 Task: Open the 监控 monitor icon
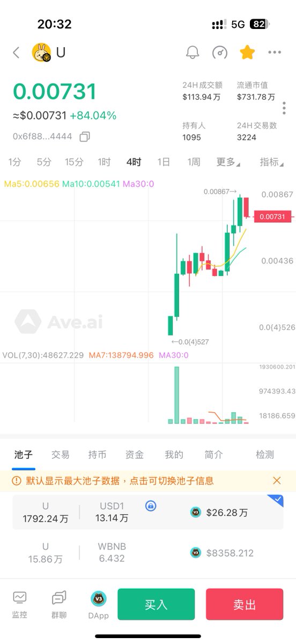coord(19,604)
